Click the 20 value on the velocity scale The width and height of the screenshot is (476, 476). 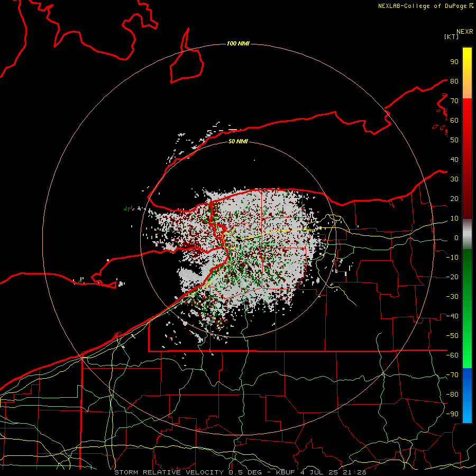[454, 199]
